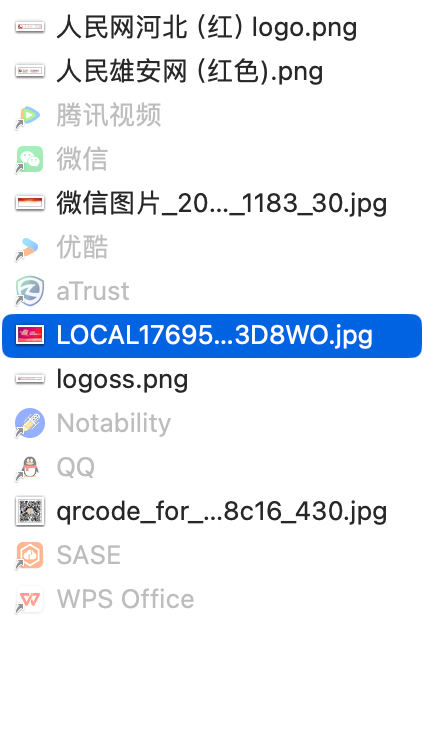Click the QR code thumbnail
The width and height of the screenshot is (438, 736).
click(30, 511)
